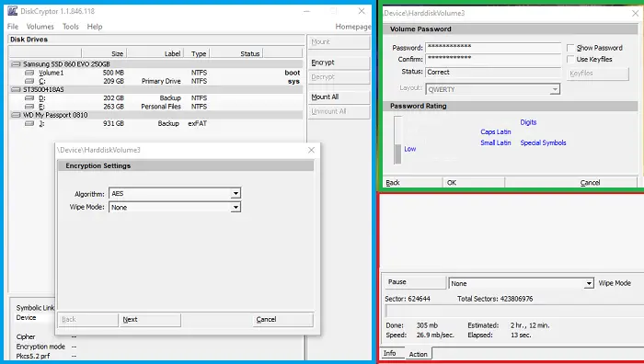This screenshot has width=644, height=364.
Task: Click the Encrypt button
Action: pos(339,63)
